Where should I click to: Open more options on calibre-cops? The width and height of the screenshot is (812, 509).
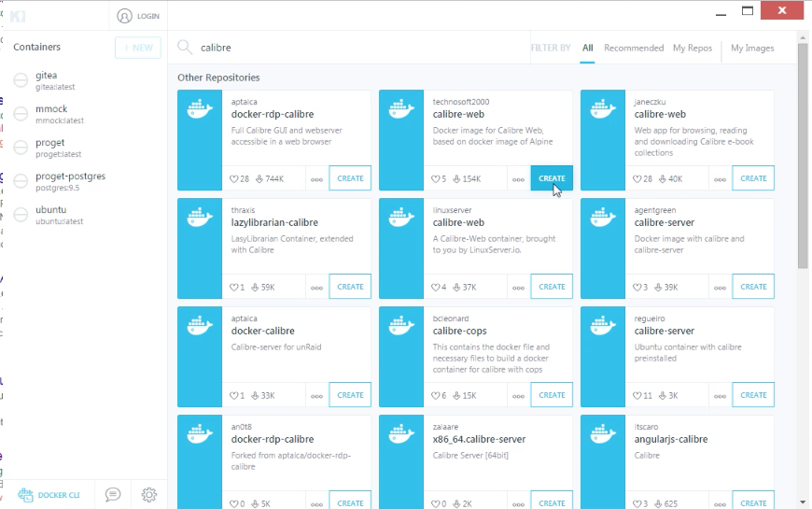point(518,396)
